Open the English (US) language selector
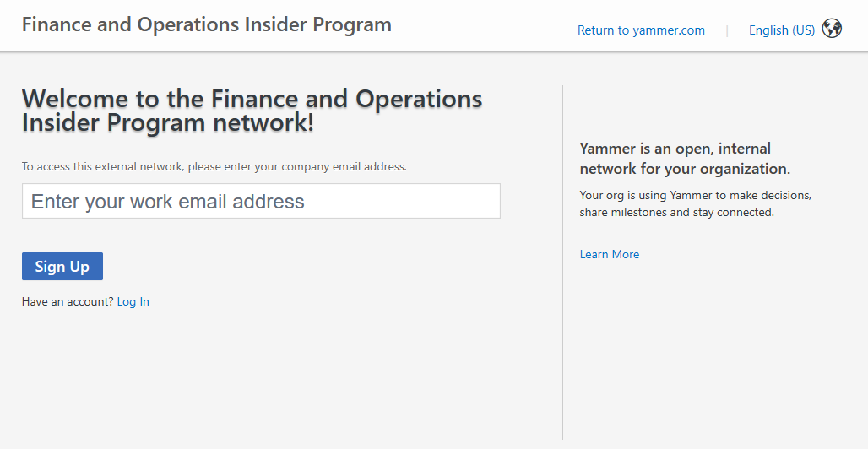Image resolution: width=868 pixels, height=449 pixels. (782, 30)
